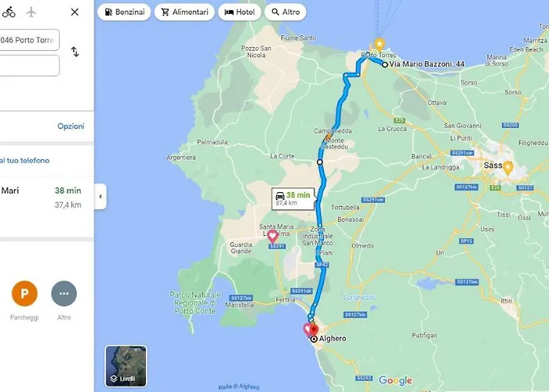
Task: Open the Opzioni route options link
Action: [x=71, y=126]
